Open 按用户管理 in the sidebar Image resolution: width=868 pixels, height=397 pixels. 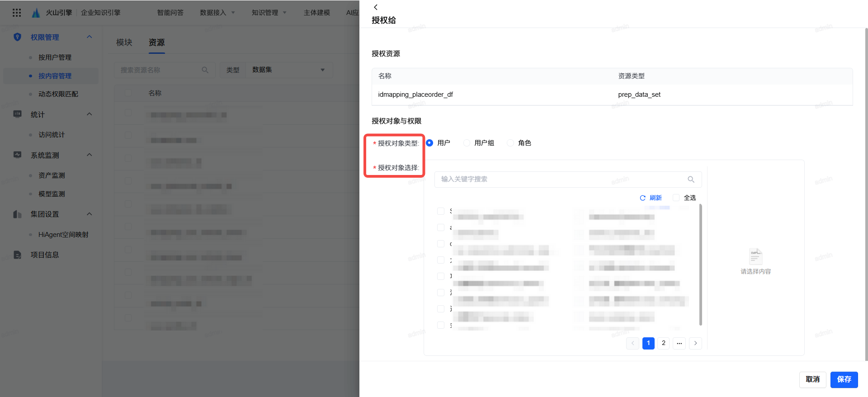[55, 57]
